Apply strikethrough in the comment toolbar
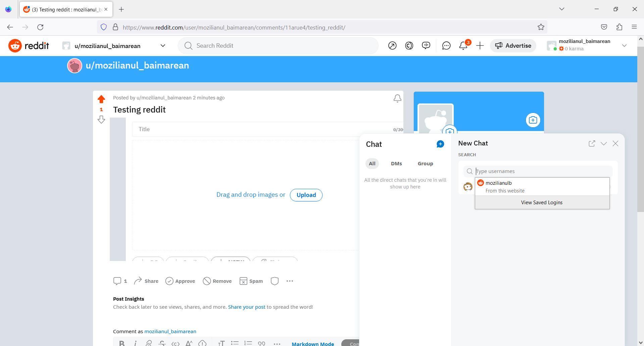 click(162, 343)
